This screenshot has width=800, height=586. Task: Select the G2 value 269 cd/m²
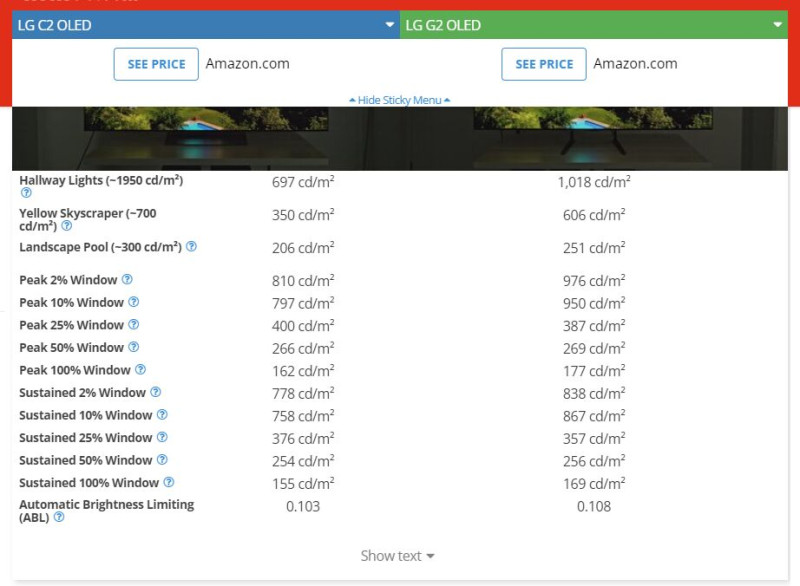point(594,348)
